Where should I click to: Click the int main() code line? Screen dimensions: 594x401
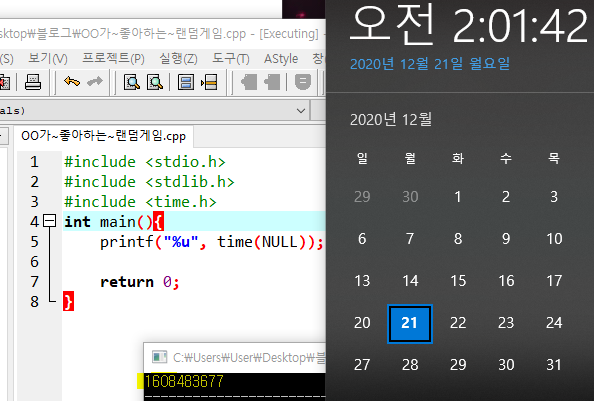coord(114,222)
